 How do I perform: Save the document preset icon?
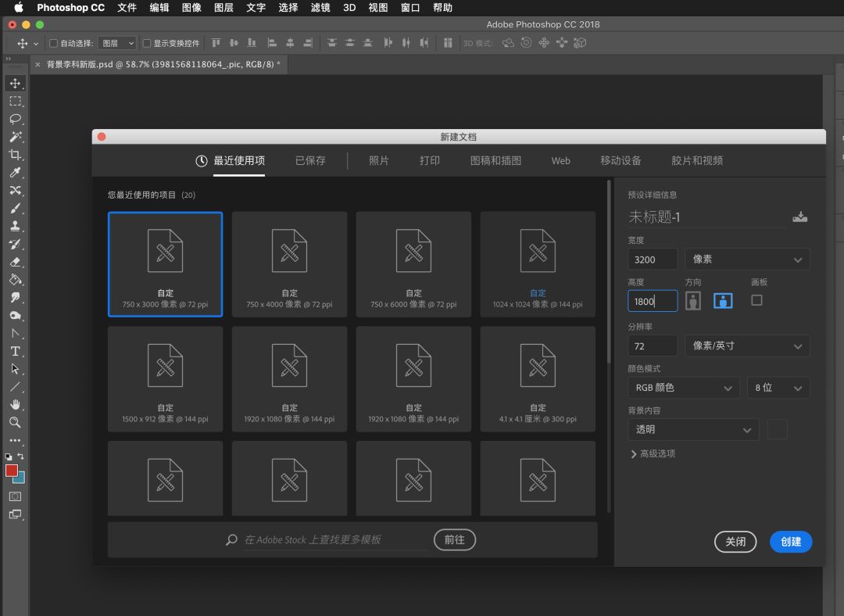800,217
